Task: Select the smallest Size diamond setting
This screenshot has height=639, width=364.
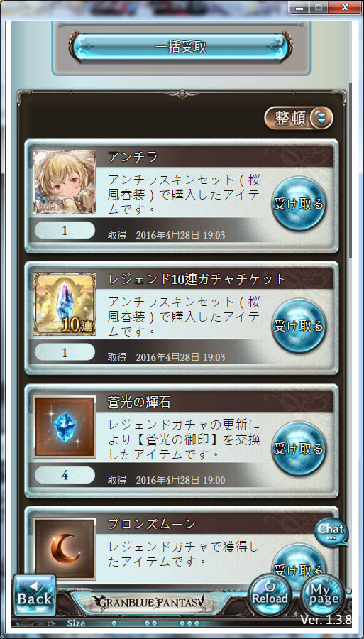Action: pos(114,623)
